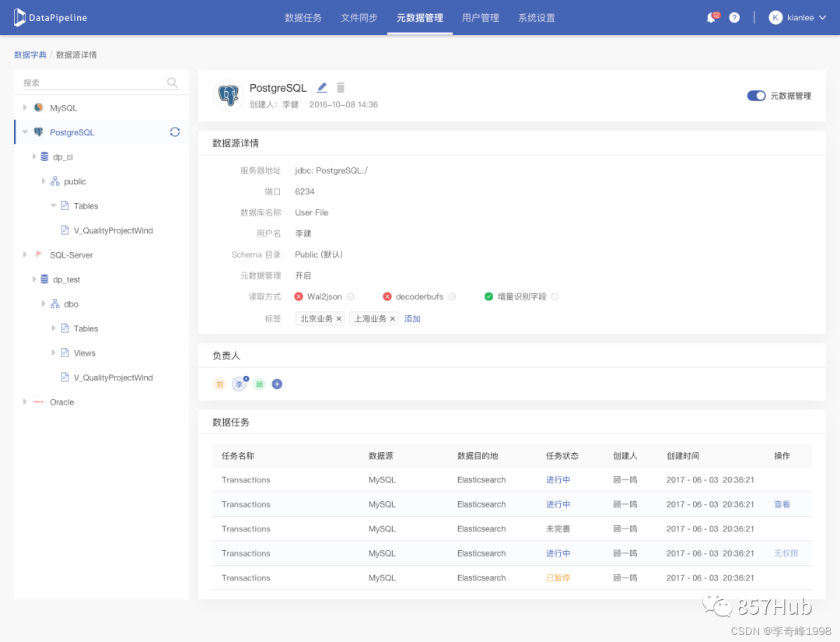Expand the Oracle tree node
The image size is (840, 642).
[x=25, y=402]
